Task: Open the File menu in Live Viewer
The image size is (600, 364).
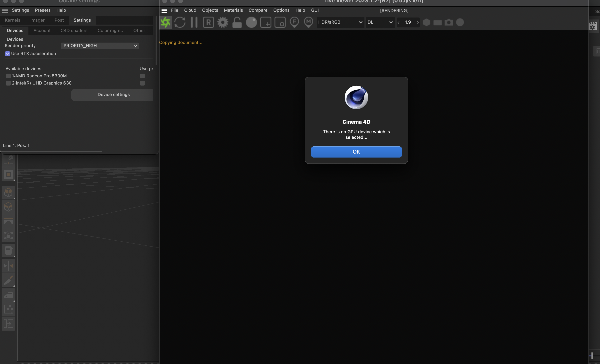Action: (x=175, y=10)
